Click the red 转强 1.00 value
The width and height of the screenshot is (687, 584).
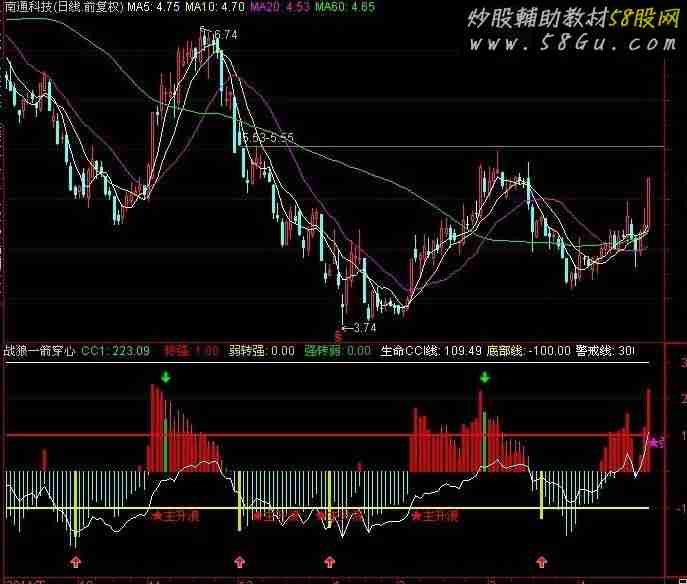[x=191, y=350]
